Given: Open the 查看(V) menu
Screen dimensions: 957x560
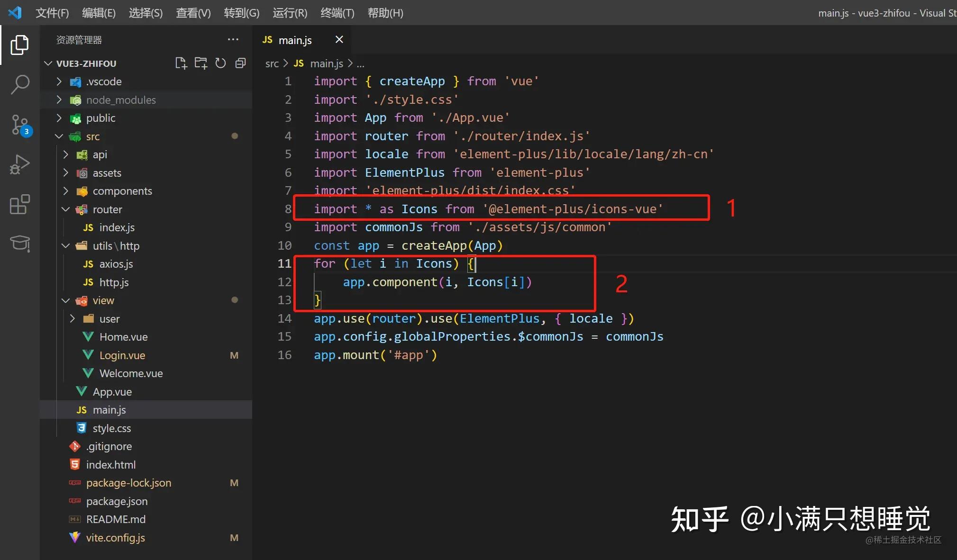Looking at the screenshot, I should pos(193,13).
